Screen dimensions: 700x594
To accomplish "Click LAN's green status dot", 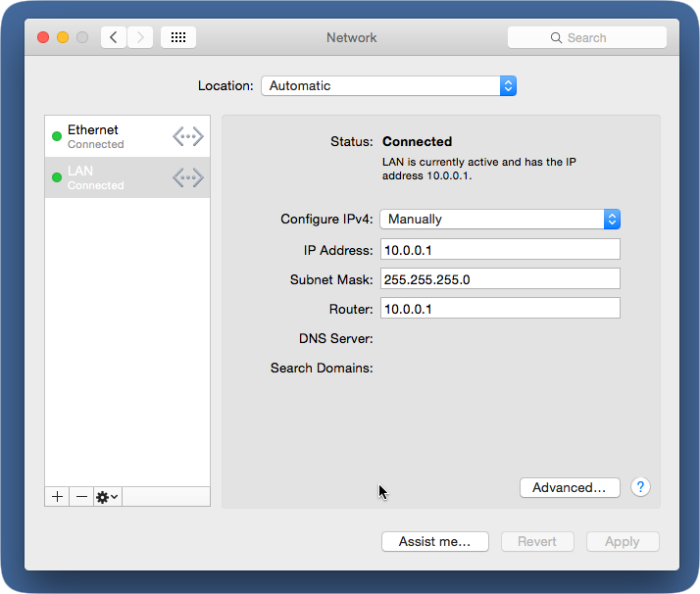I will 57,177.
